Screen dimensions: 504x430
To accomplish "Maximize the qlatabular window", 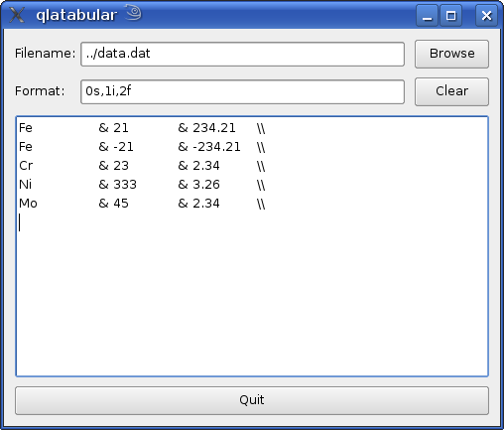I will (x=450, y=15).
